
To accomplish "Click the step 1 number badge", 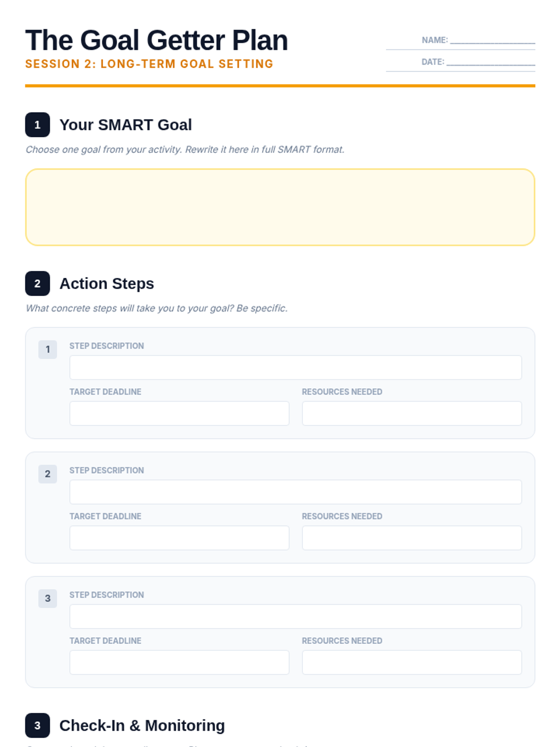I will pyautogui.click(x=48, y=349).
